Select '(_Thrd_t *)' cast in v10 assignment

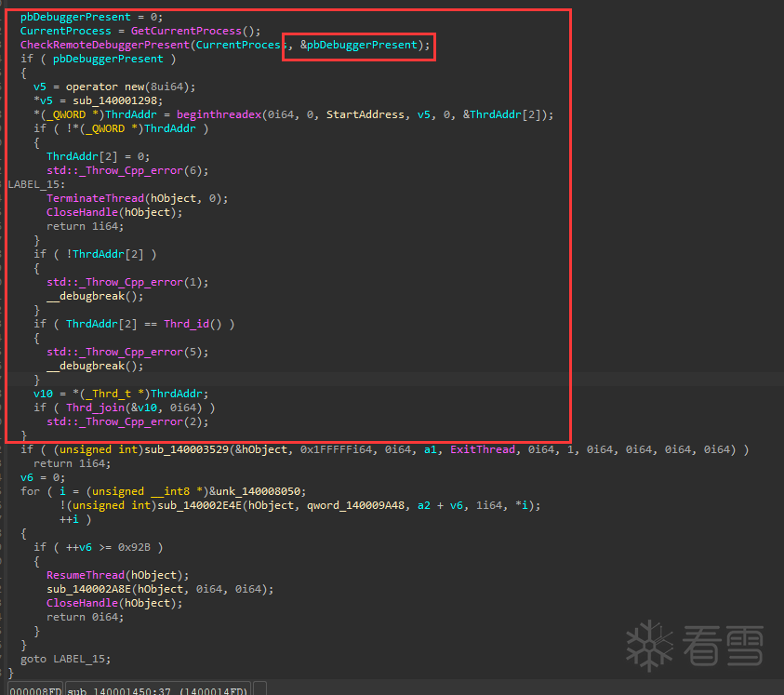pos(114,394)
